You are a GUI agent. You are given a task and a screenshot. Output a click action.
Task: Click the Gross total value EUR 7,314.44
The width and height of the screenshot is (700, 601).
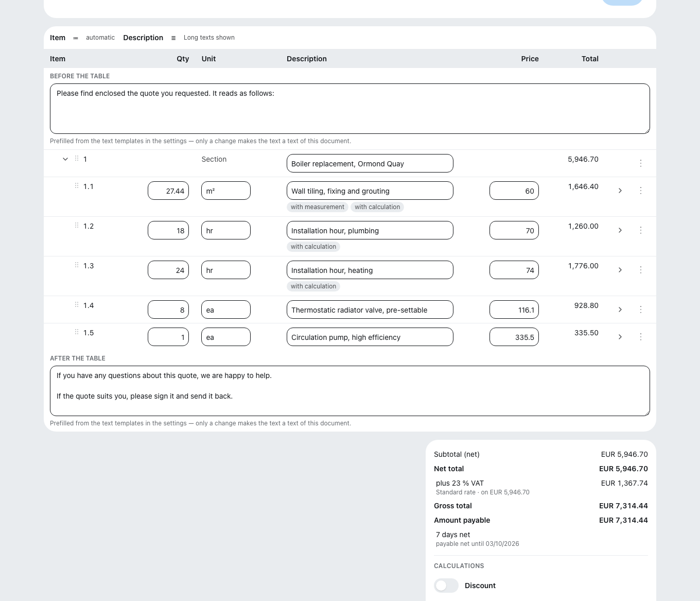(623, 506)
